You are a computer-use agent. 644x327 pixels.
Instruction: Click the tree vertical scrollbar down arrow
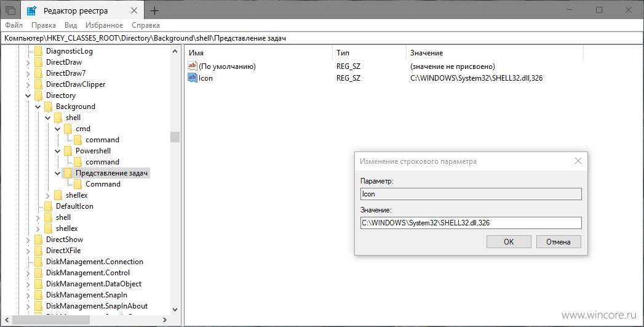(175, 309)
